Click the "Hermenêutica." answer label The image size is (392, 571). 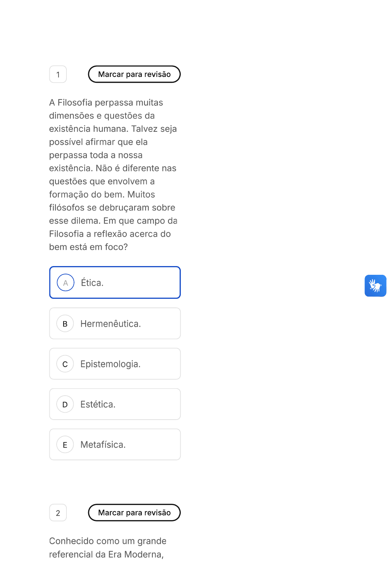[110, 324]
